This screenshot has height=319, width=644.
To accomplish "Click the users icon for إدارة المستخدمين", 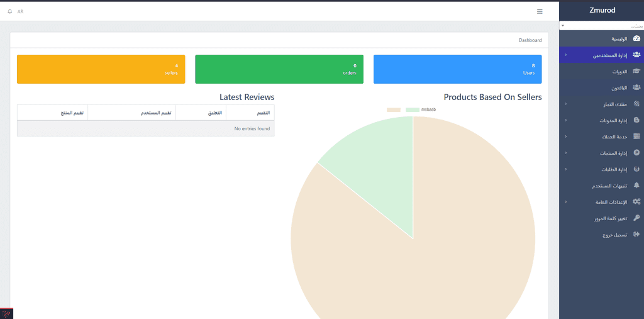I will pyautogui.click(x=636, y=55).
